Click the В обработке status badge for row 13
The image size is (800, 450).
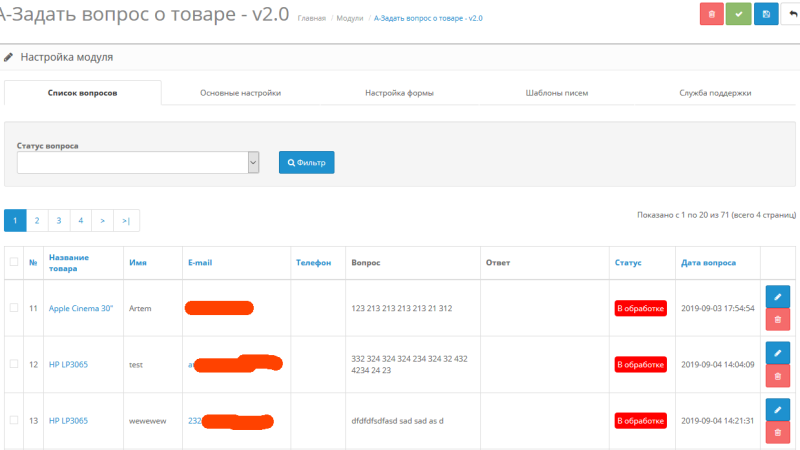click(x=640, y=420)
